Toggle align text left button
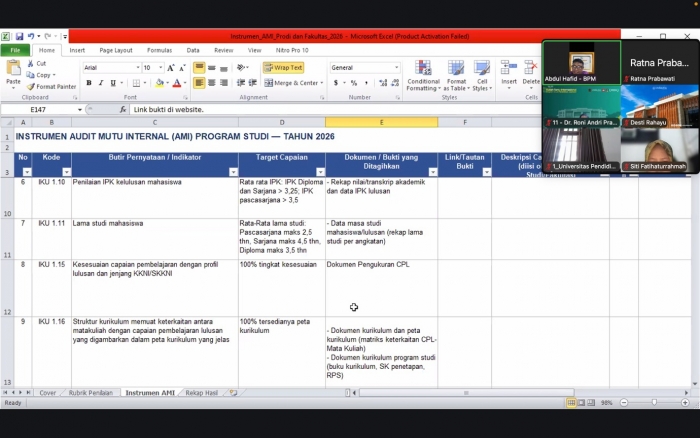Screen dimensions: 700x438 [x=199, y=83]
